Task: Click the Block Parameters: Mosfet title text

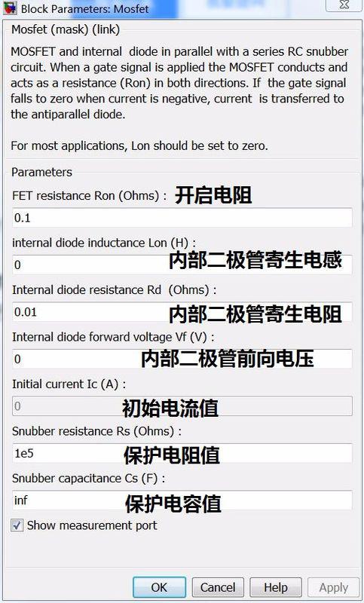Action: pos(84,9)
